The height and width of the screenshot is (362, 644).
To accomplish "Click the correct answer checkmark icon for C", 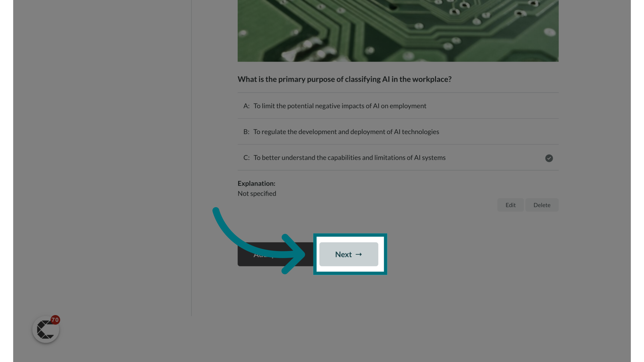I will (x=549, y=158).
